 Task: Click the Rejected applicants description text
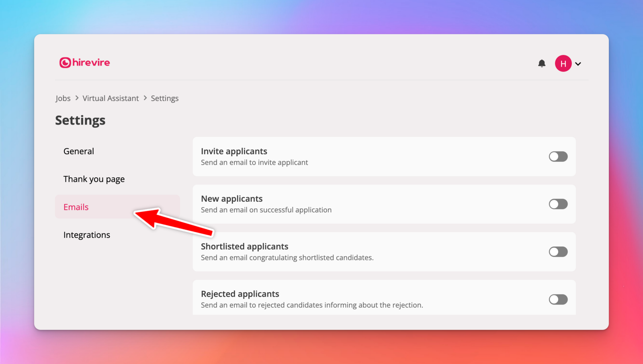(x=312, y=305)
